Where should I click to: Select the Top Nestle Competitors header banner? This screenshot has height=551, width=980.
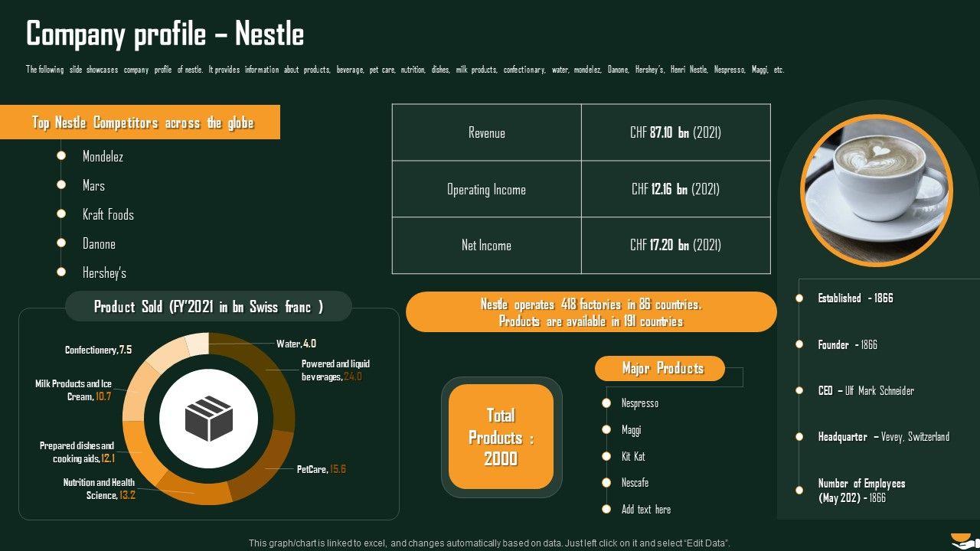coord(142,122)
